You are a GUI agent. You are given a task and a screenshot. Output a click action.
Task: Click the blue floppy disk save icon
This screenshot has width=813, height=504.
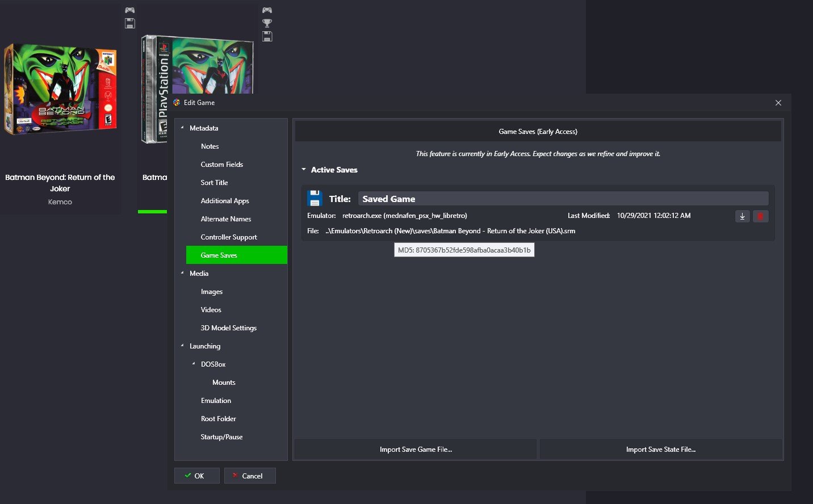[x=315, y=198]
